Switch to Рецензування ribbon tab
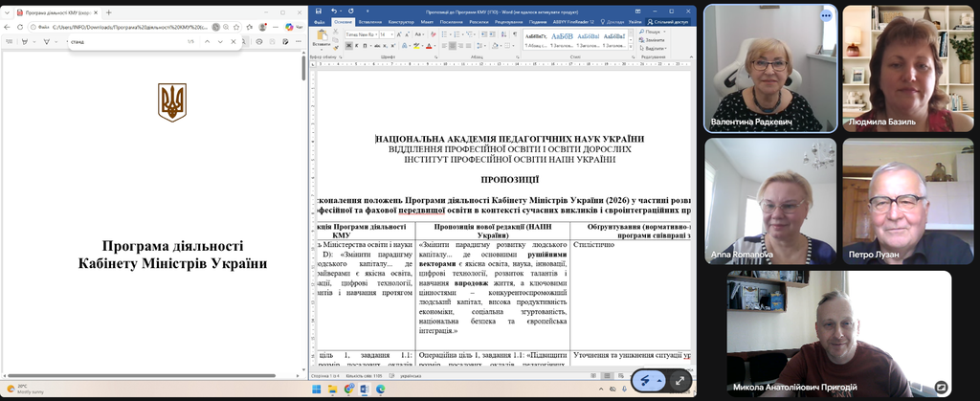Viewport: 980px width, 401px height. pyautogui.click(x=508, y=21)
